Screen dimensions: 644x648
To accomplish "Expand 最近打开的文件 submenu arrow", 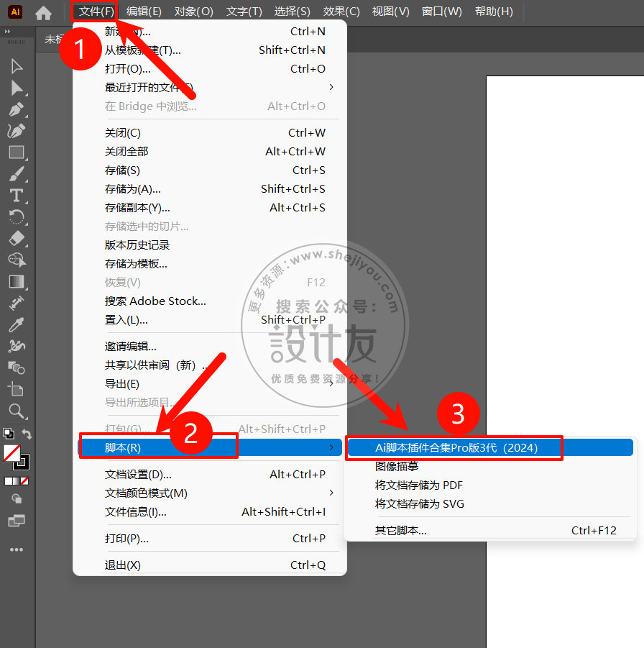I will [331, 87].
